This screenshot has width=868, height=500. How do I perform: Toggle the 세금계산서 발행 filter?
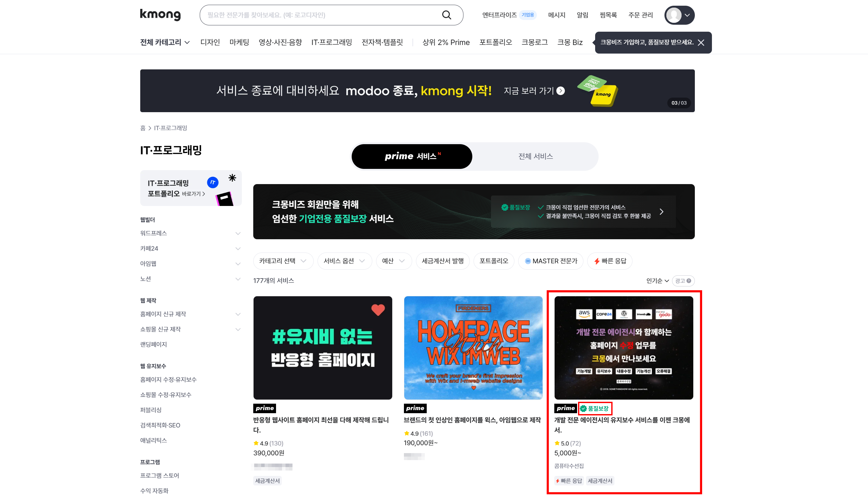tap(443, 261)
